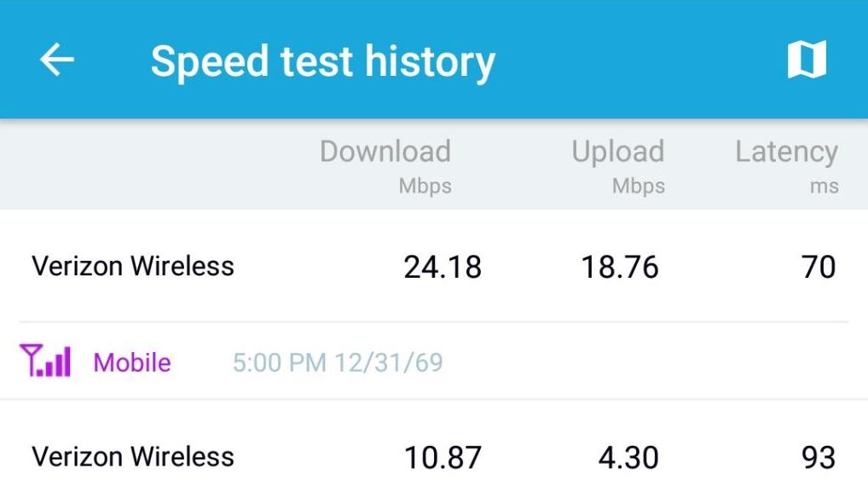Click the Mbps unit under Download

[425, 186]
